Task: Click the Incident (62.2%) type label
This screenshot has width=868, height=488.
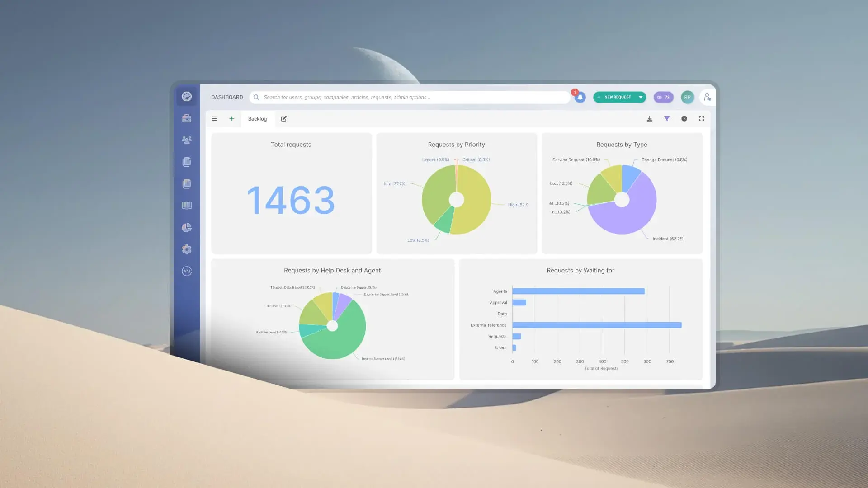Action: point(668,239)
